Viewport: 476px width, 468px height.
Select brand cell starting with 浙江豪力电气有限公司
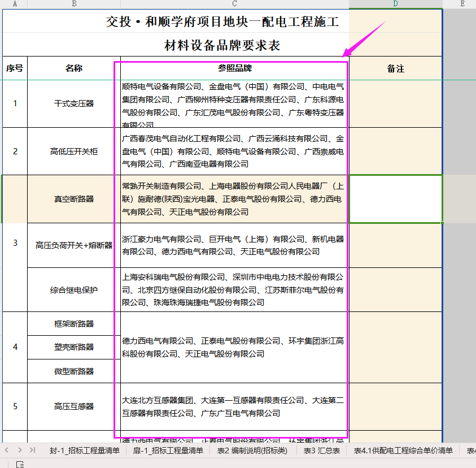point(235,245)
